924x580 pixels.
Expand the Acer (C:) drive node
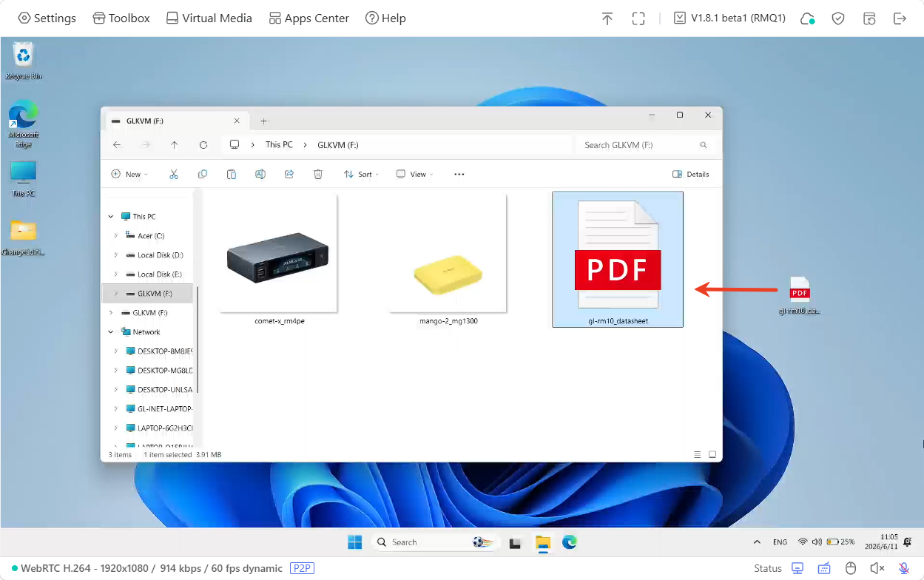click(116, 236)
